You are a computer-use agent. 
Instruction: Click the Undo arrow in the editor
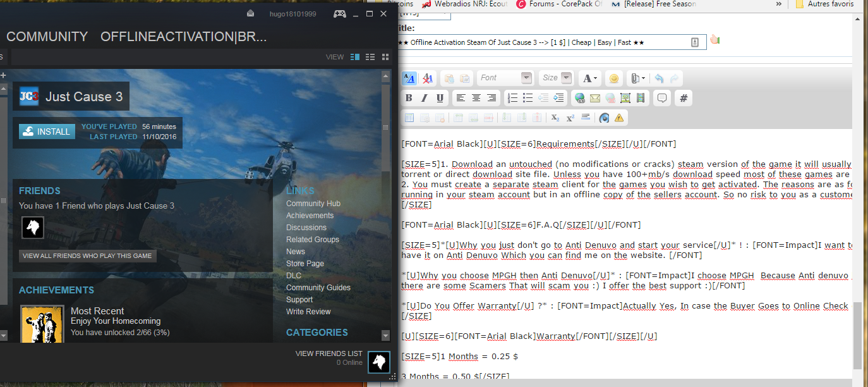click(x=659, y=78)
